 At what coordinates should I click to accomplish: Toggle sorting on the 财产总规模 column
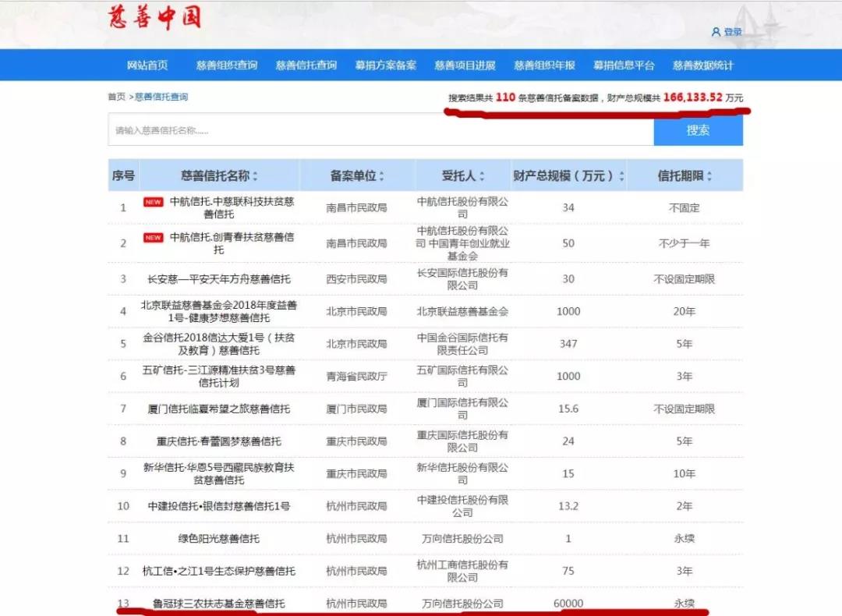621,175
